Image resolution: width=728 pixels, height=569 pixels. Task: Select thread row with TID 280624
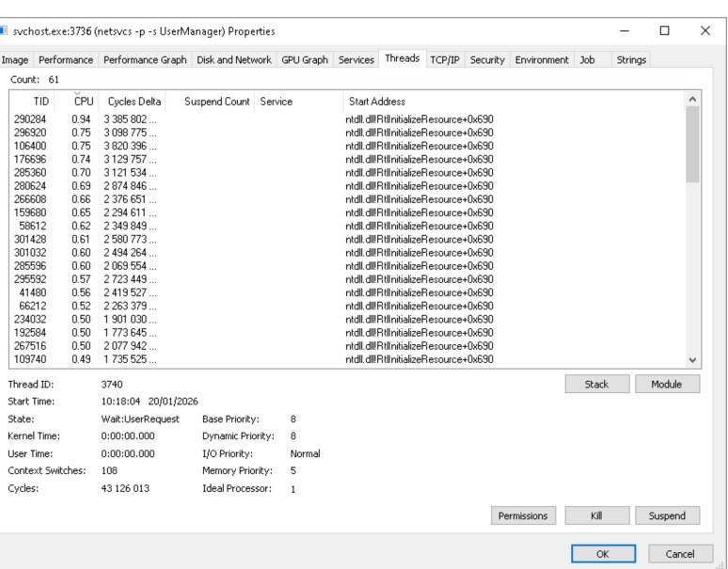(346, 186)
